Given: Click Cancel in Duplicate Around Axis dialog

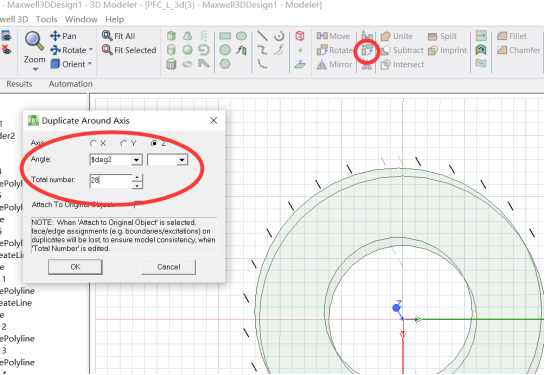Looking at the screenshot, I should [169, 267].
